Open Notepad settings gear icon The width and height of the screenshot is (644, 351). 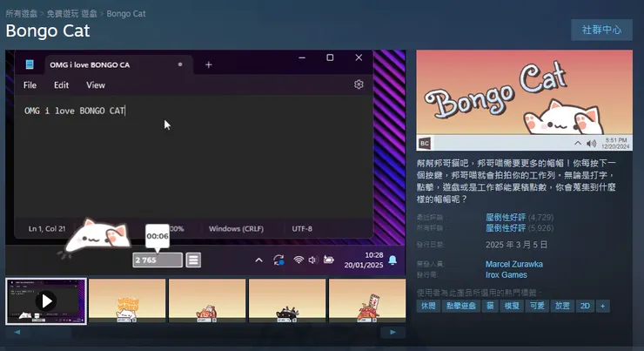(x=359, y=84)
